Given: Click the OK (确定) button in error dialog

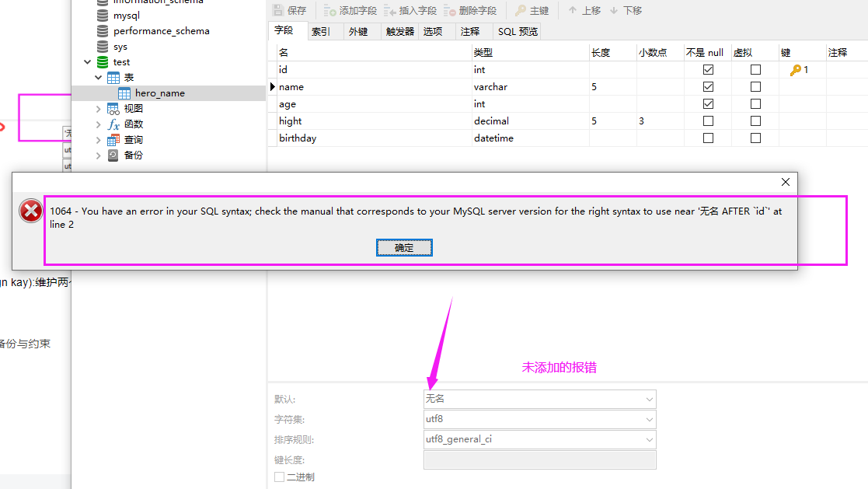Looking at the screenshot, I should [x=404, y=247].
